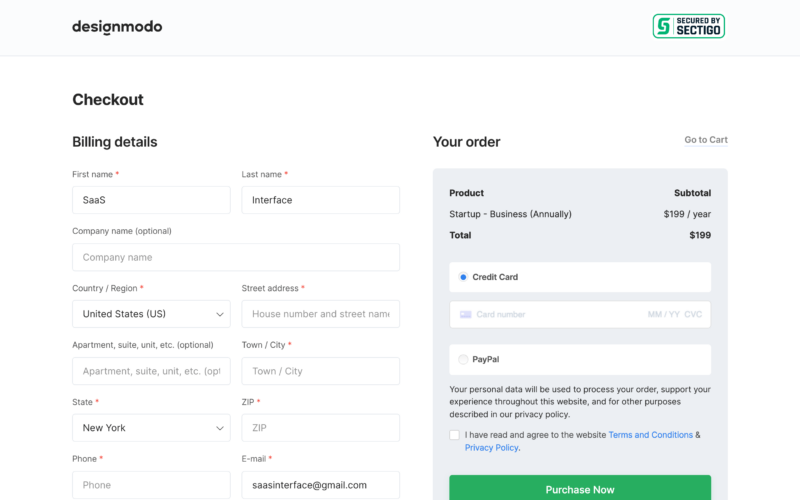Check the Terms and Conditions agreement box

point(454,435)
